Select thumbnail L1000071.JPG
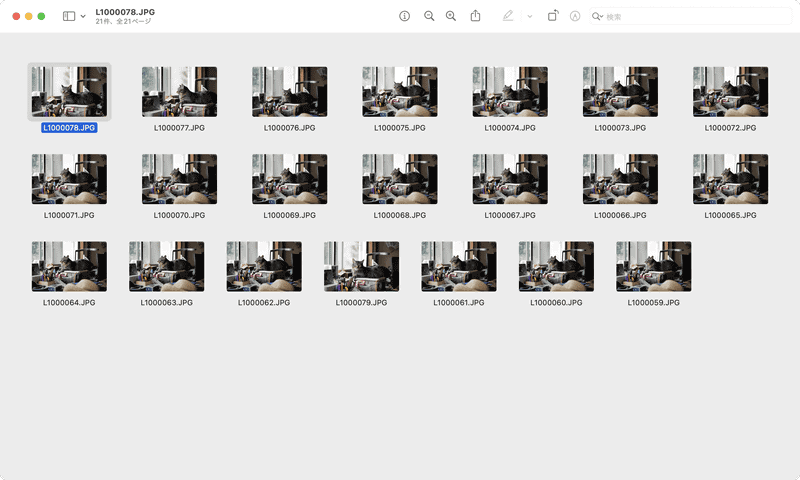Viewport: 800px width, 480px height. [69, 179]
